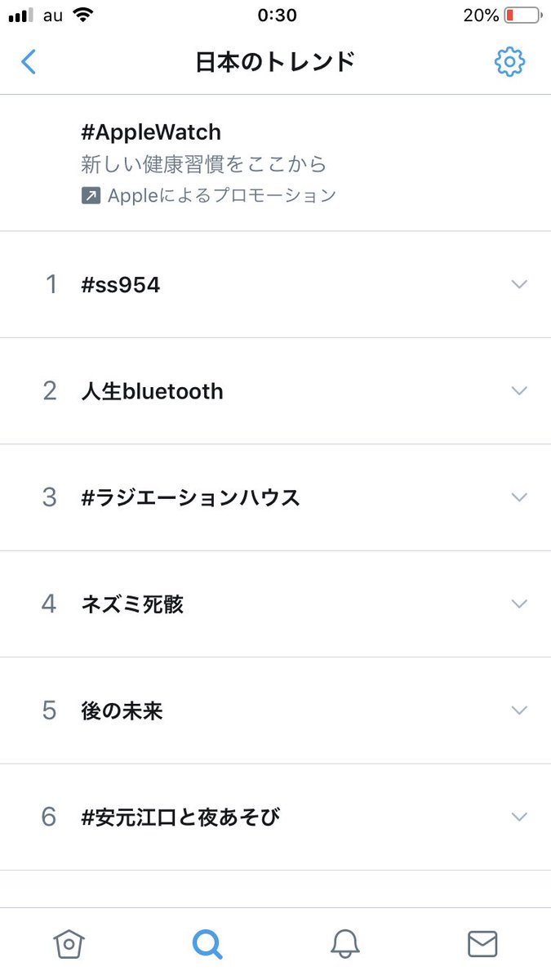
Task: Open chevron menu beside 後の未来
Action: click(x=519, y=710)
